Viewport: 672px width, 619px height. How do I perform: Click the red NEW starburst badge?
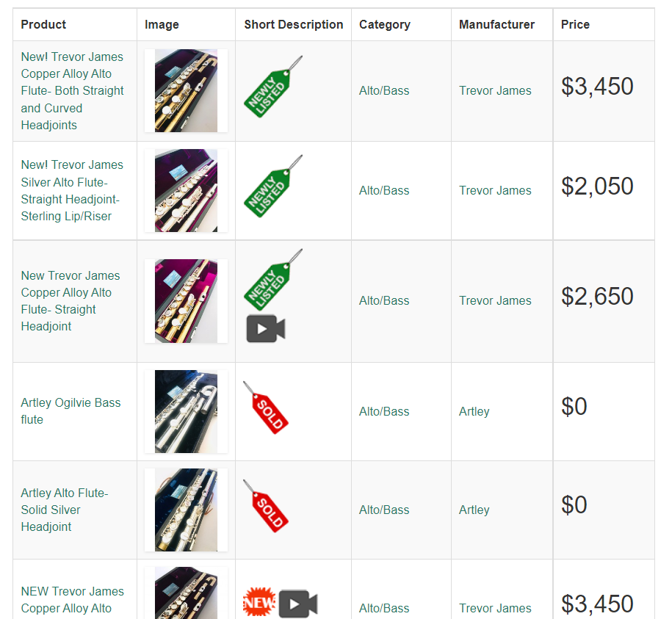[259, 602]
